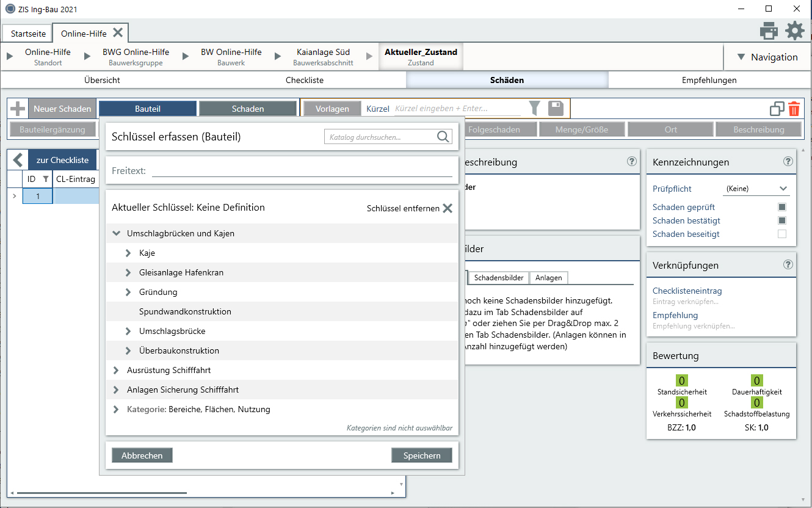Open help for Kennzeichnungen panel
This screenshot has height=508, width=812.
(x=788, y=162)
